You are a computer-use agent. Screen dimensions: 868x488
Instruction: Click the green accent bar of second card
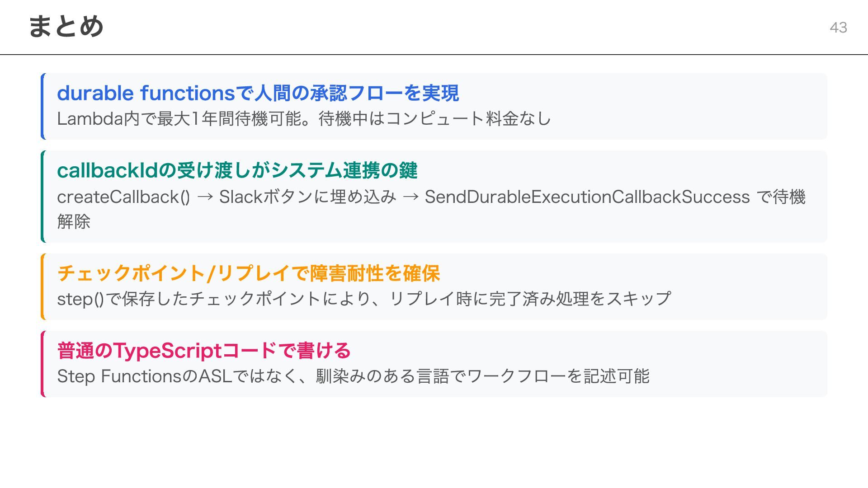(43, 197)
